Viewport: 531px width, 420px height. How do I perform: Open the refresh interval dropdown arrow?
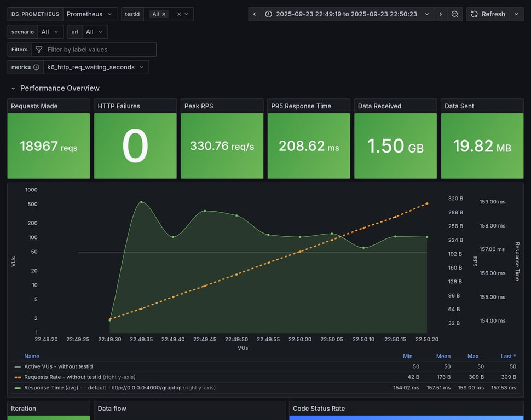tap(516, 14)
